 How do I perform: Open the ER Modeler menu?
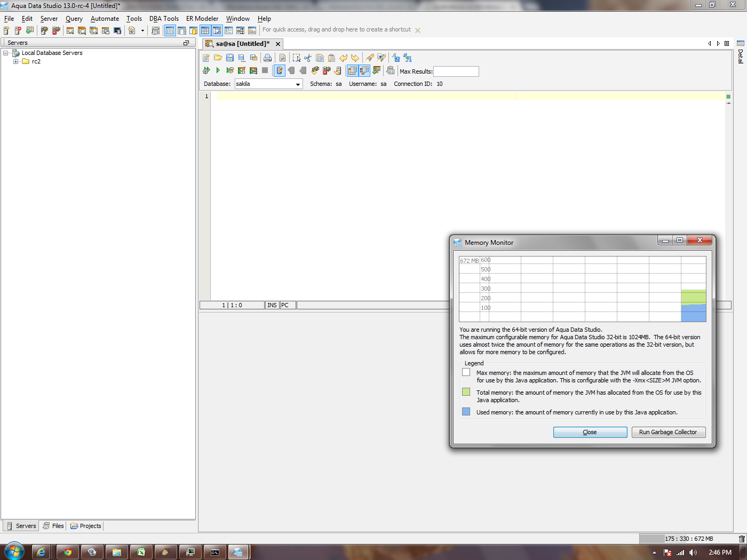(202, 19)
